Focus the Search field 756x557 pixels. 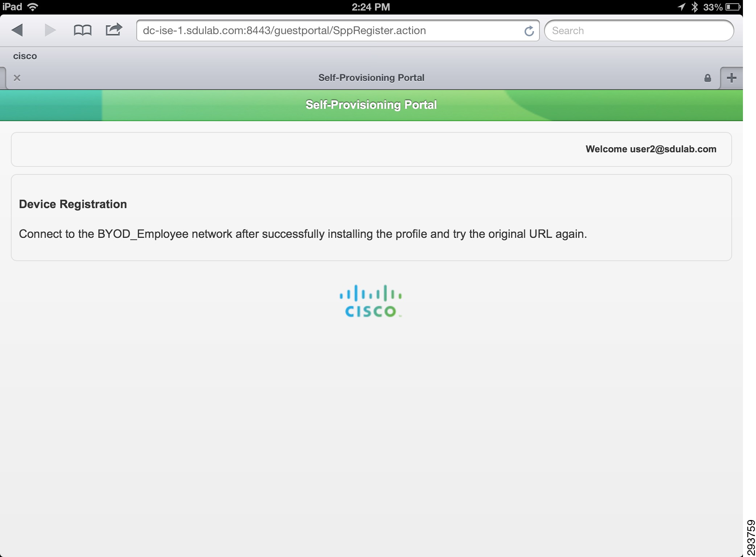coord(639,30)
